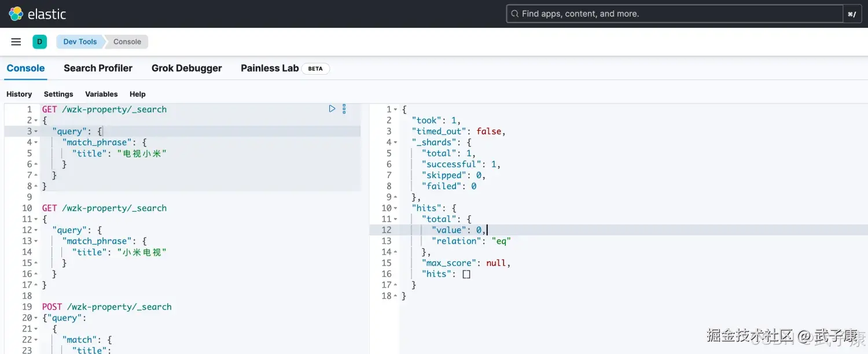Click the green D space avatar
868x354 pixels.
tap(39, 42)
